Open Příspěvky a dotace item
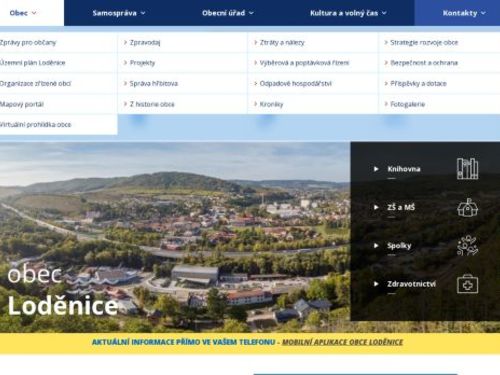This screenshot has width=500, height=375. tap(418, 83)
